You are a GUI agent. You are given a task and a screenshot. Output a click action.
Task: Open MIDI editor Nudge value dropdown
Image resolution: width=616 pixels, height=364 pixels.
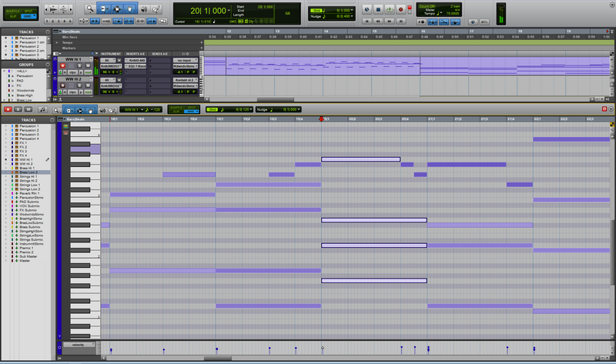click(299, 109)
